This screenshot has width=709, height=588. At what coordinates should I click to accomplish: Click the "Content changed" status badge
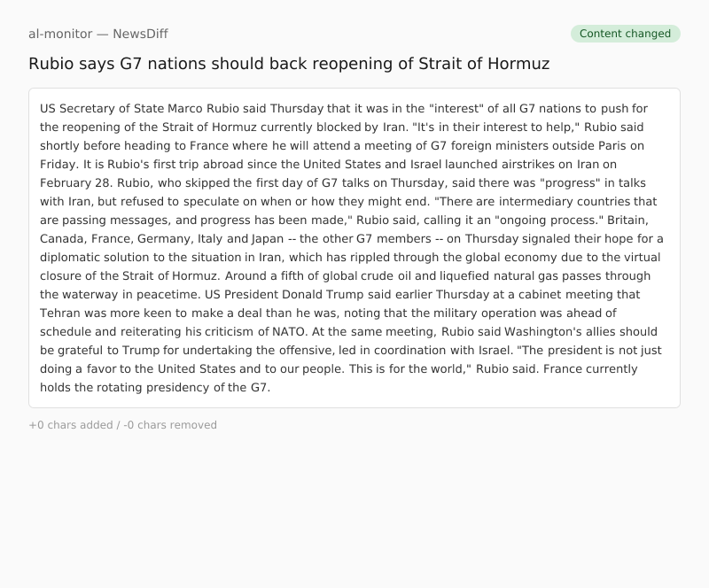click(625, 34)
